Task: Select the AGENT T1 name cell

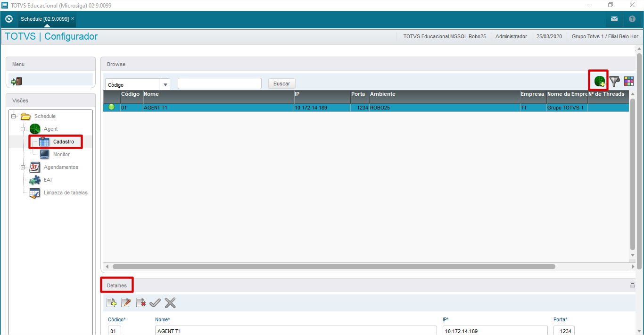Action: (x=218, y=108)
